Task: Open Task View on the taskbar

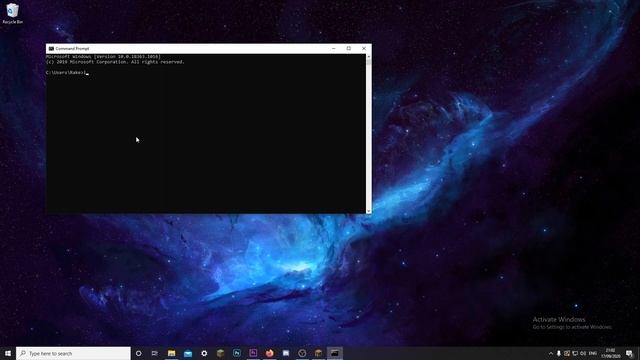Action: pos(155,353)
